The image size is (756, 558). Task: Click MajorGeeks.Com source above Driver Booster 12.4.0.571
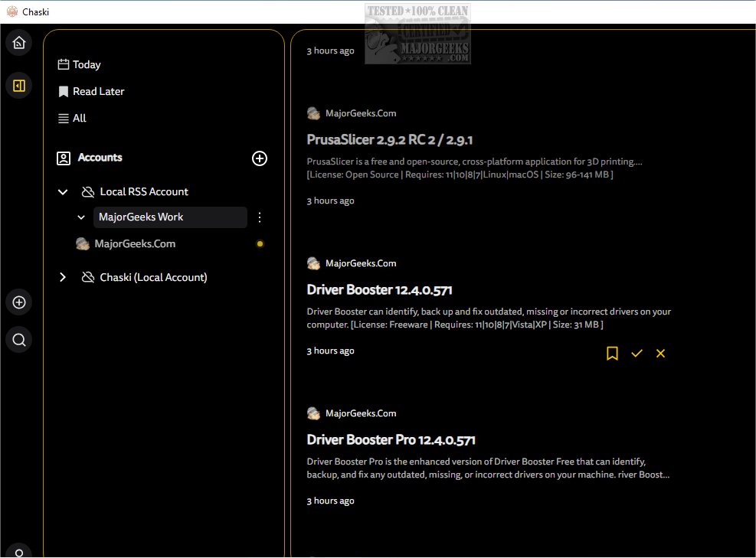361,263
